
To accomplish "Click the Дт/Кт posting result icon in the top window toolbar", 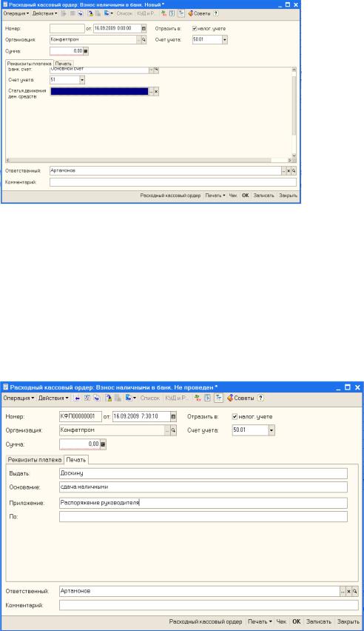I will pos(164,13).
